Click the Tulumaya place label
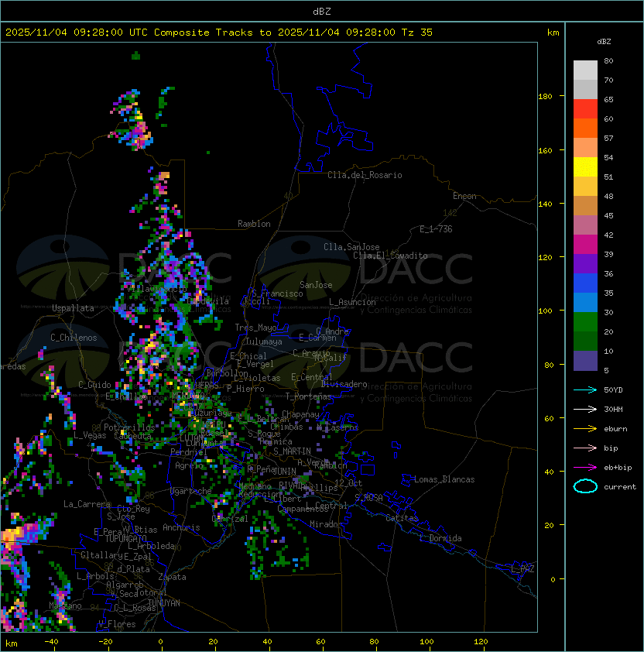Screen dimensions: 644x652 click(x=264, y=341)
